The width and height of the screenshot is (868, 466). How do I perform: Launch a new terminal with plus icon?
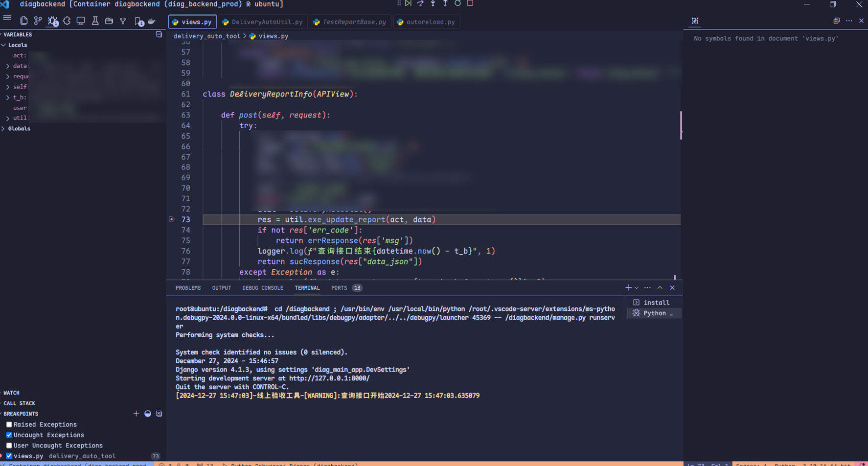(x=628, y=288)
